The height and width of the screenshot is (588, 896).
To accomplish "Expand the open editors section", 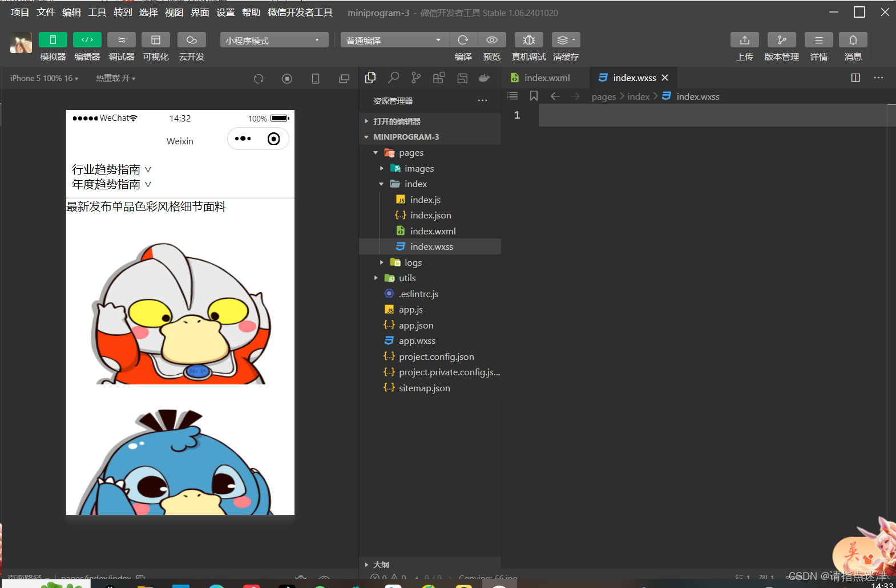I will point(430,121).
